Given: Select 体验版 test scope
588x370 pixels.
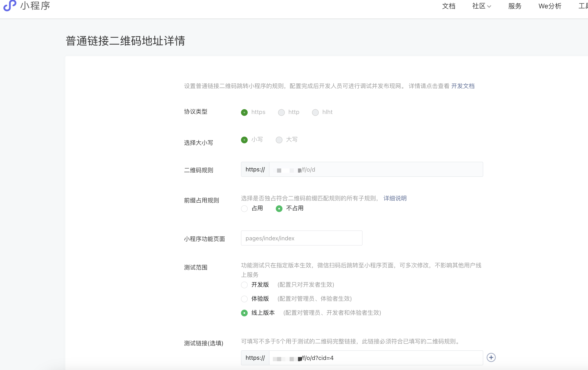Looking at the screenshot, I should pos(244,299).
